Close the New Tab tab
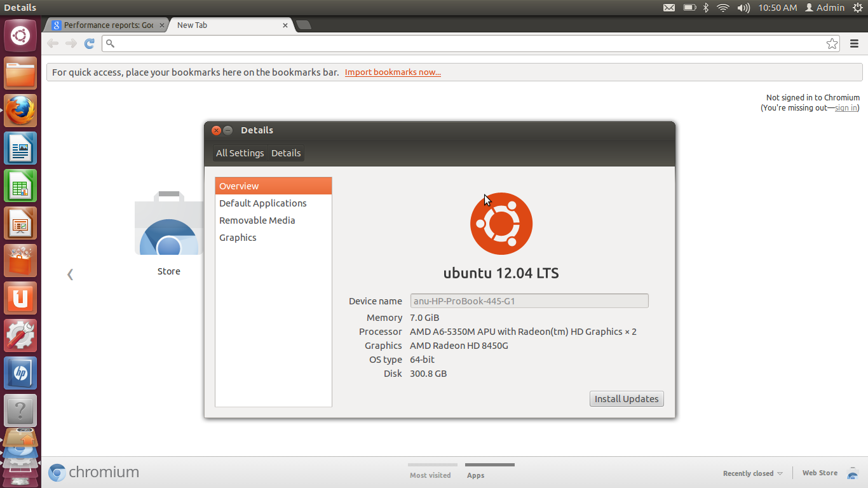 (285, 25)
